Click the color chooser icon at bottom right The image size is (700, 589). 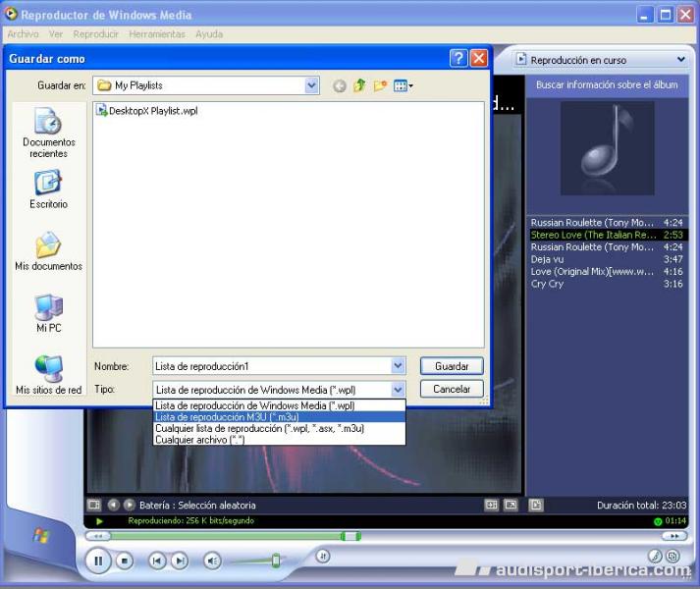(655, 556)
